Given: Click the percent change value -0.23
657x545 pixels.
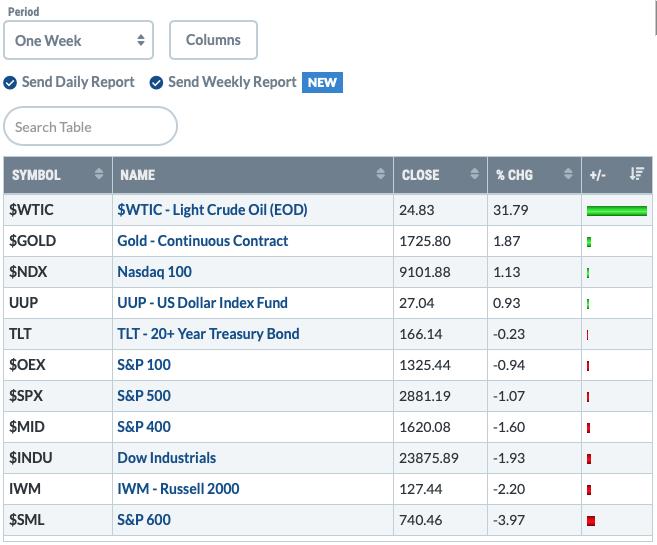Looking at the screenshot, I should [x=509, y=334].
